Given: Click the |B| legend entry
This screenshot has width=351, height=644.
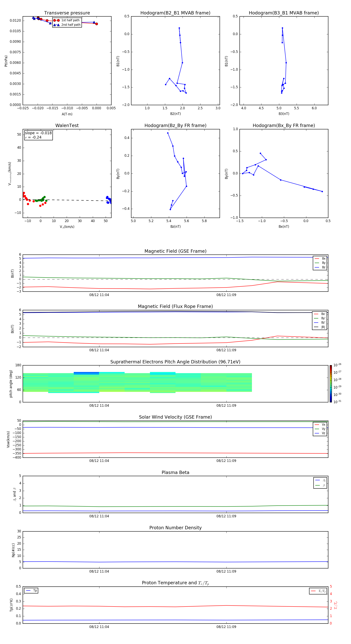Looking at the screenshot, I should 320,327.
